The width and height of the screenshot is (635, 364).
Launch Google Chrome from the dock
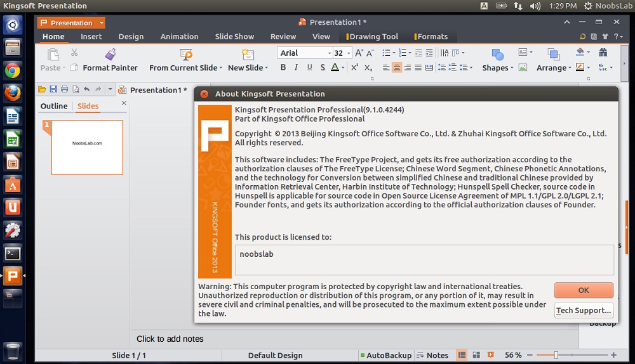13,71
